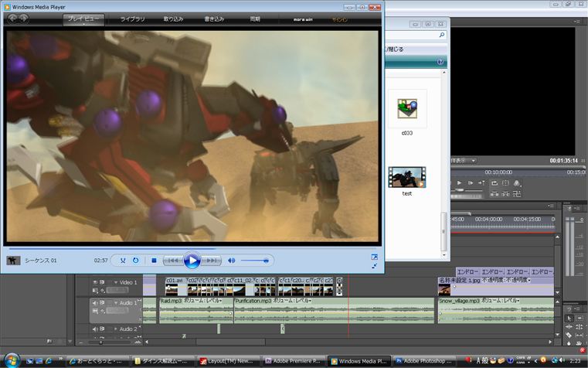Viewport: 588px width, 368px height.
Task: Mute the Media Player sound
Action: 233,261
